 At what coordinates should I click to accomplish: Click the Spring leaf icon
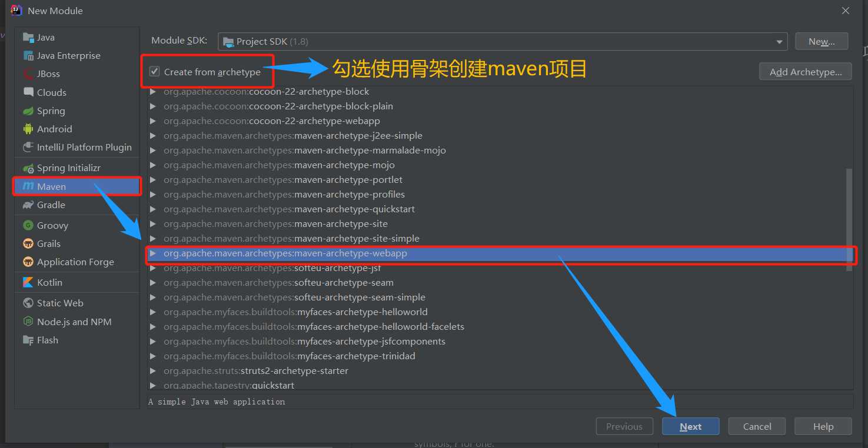[x=28, y=111]
